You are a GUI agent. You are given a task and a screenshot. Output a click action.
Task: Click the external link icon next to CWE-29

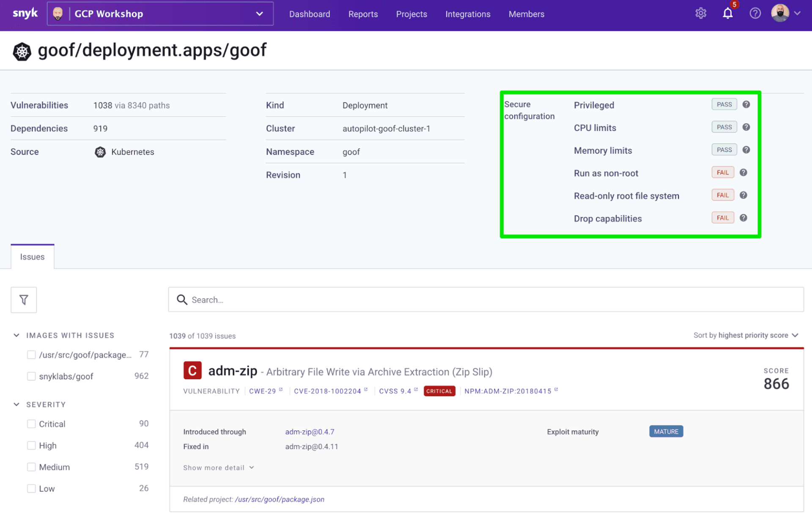pos(281,389)
